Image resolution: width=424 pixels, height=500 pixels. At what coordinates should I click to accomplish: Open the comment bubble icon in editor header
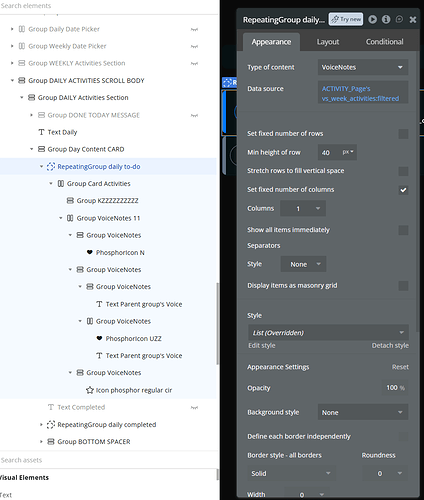click(x=399, y=19)
